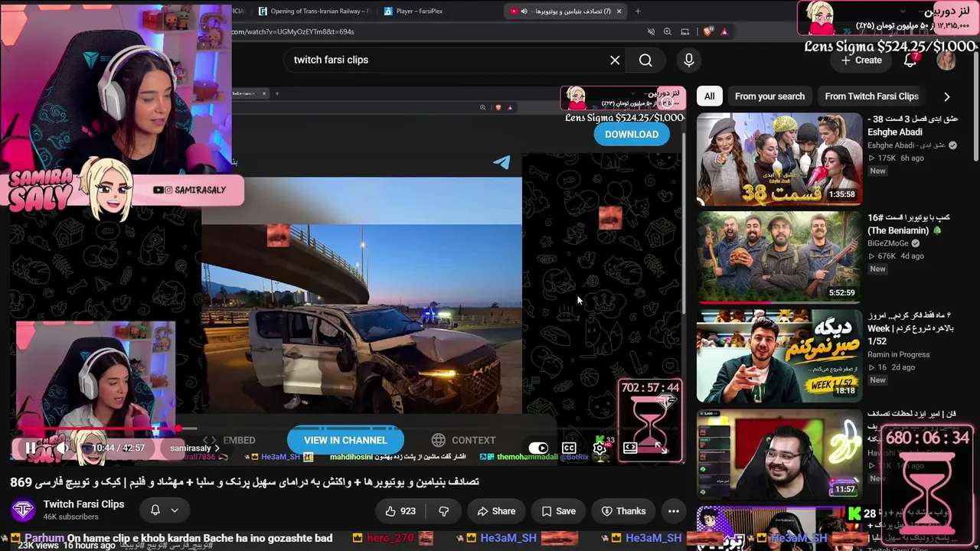Click the search magnifier button
Image resolution: width=980 pixels, height=551 pixels.
(645, 60)
